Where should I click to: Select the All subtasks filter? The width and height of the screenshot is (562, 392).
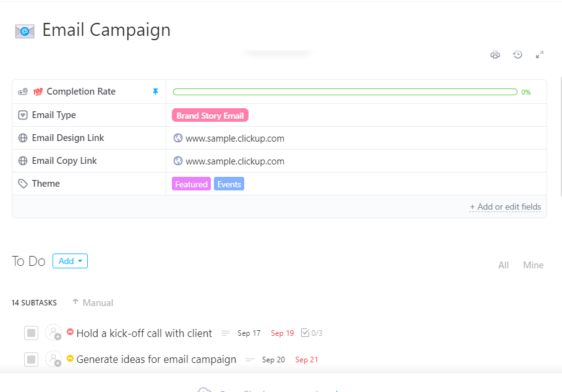(x=503, y=265)
